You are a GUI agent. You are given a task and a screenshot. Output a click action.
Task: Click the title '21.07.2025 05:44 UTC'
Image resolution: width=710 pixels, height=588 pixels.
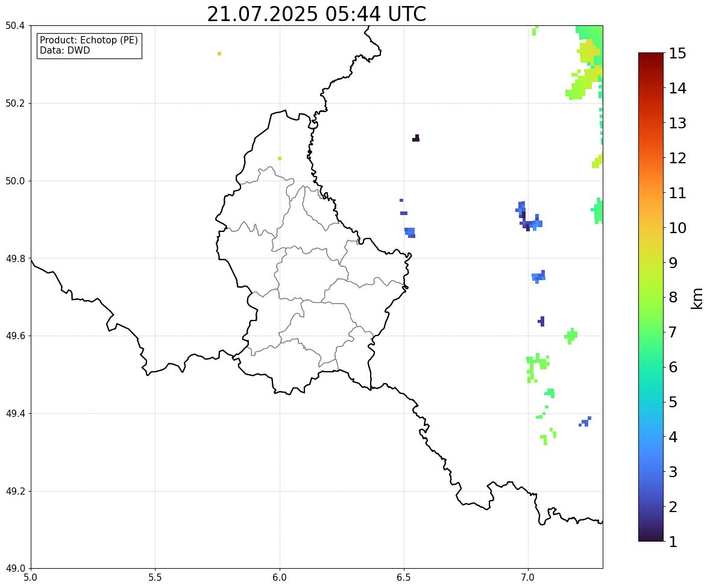tap(316, 14)
